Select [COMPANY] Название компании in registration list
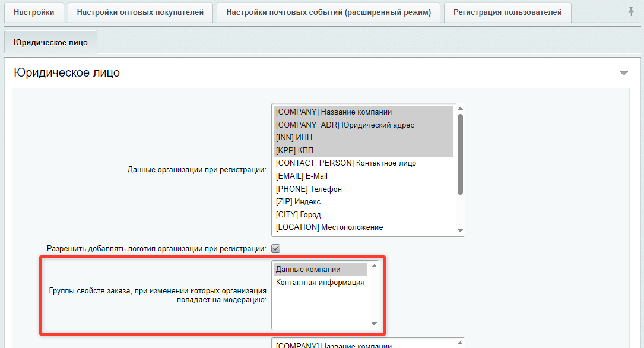Screen dimensions: 644x348 [364, 112]
